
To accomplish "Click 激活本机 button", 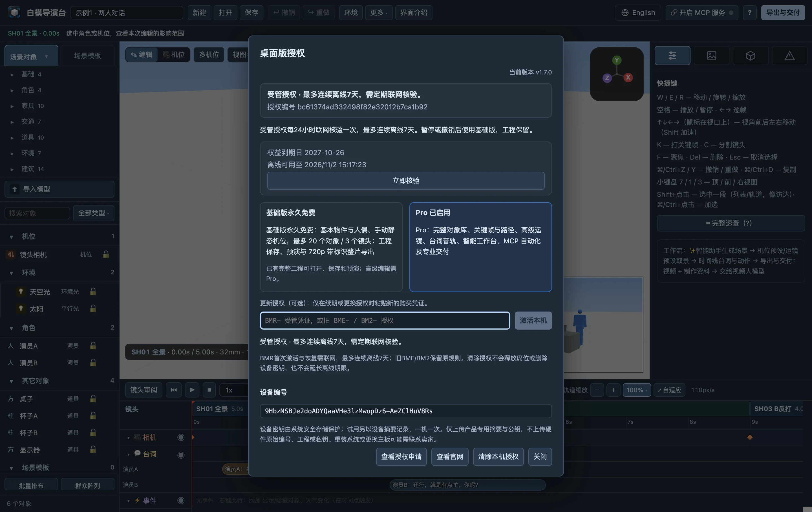I will [x=533, y=320].
